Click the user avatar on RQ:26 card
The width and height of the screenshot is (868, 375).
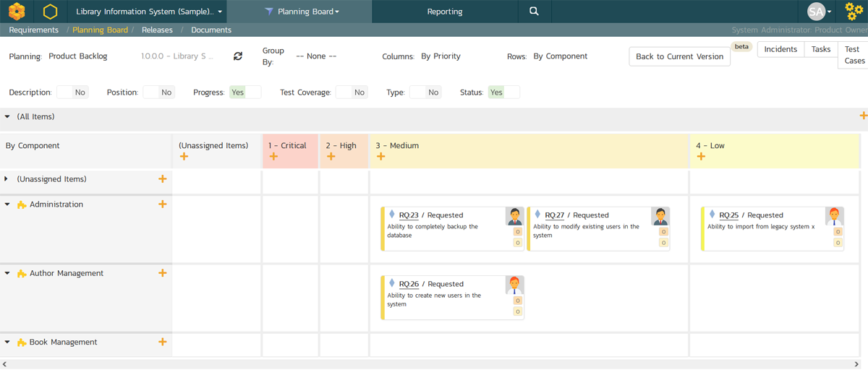pos(514,285)
